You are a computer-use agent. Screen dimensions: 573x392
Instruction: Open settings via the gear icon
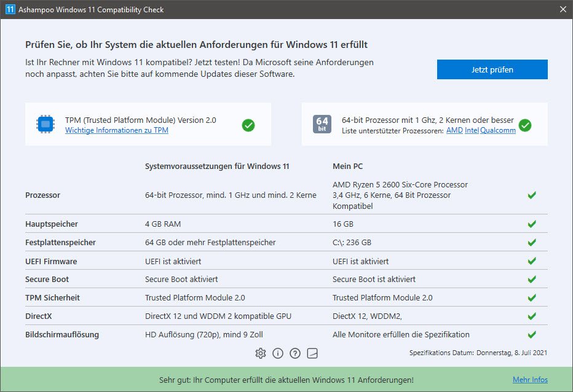(x=261, y=353)
